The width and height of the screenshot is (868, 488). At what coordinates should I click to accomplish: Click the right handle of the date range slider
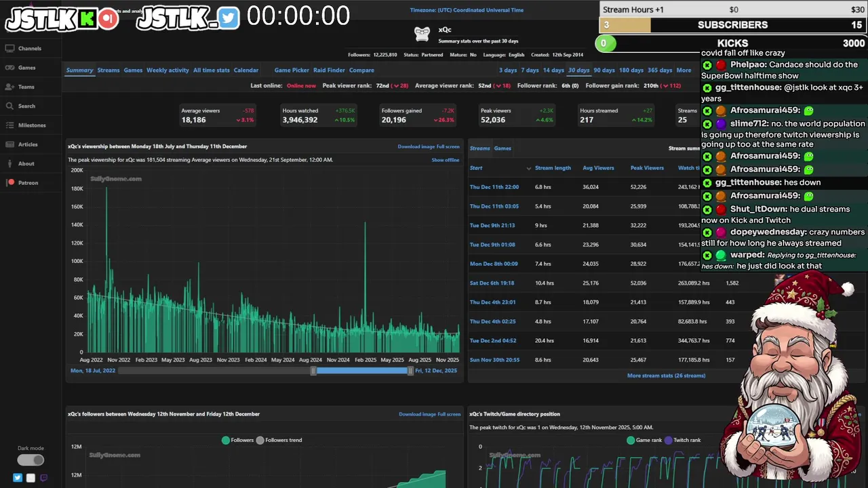[410, 371]
